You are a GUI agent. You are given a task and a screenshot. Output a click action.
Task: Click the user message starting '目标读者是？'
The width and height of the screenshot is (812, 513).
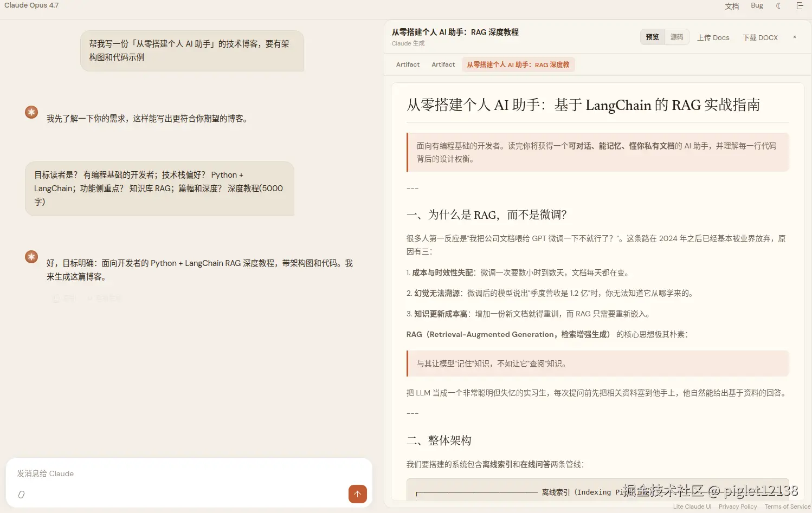pos(159,189)
